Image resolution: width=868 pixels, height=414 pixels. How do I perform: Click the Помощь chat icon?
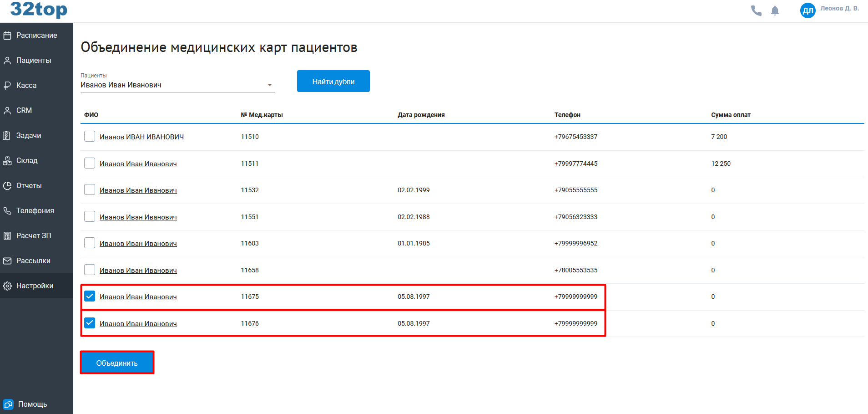(8, 404)
